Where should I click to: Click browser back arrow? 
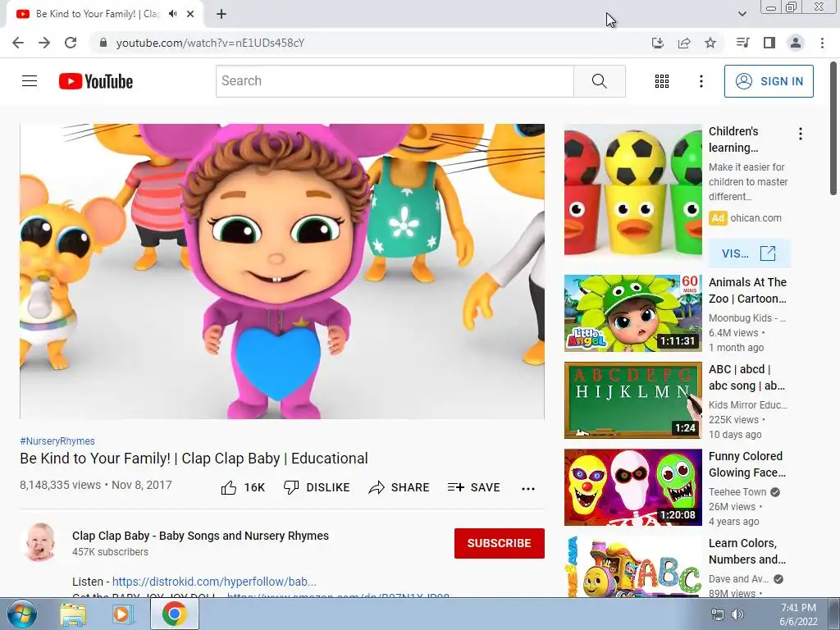tap(18, 43)
